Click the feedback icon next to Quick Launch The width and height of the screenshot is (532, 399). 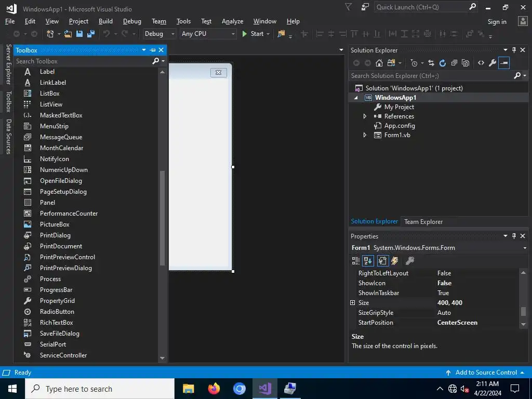(365, 7)
